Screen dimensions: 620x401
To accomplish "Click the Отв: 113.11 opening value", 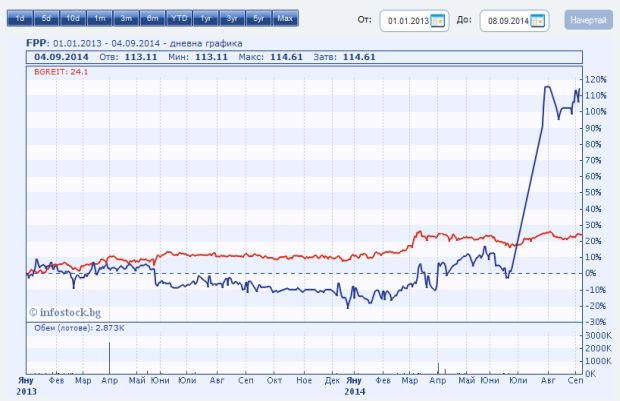I will click(x=128, y=57).
